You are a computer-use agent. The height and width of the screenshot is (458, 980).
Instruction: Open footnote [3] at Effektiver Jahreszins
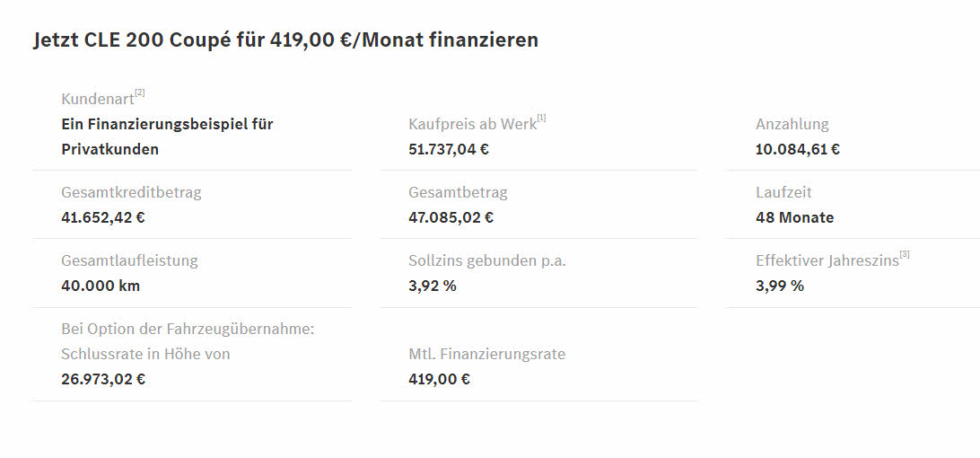coord(905,254)
